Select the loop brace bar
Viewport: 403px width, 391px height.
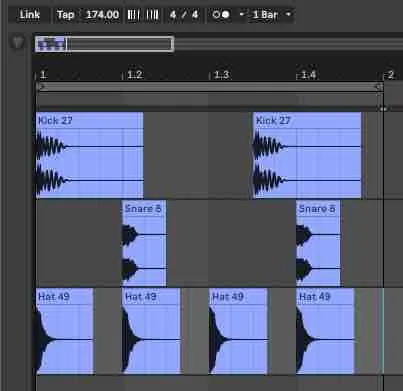click(210, 87)
